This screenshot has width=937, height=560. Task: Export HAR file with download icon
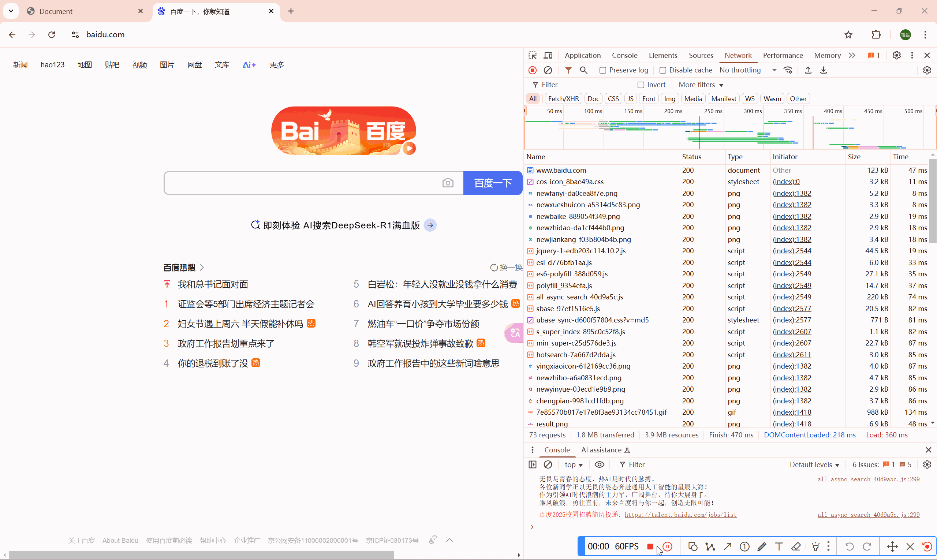(824, 70)
